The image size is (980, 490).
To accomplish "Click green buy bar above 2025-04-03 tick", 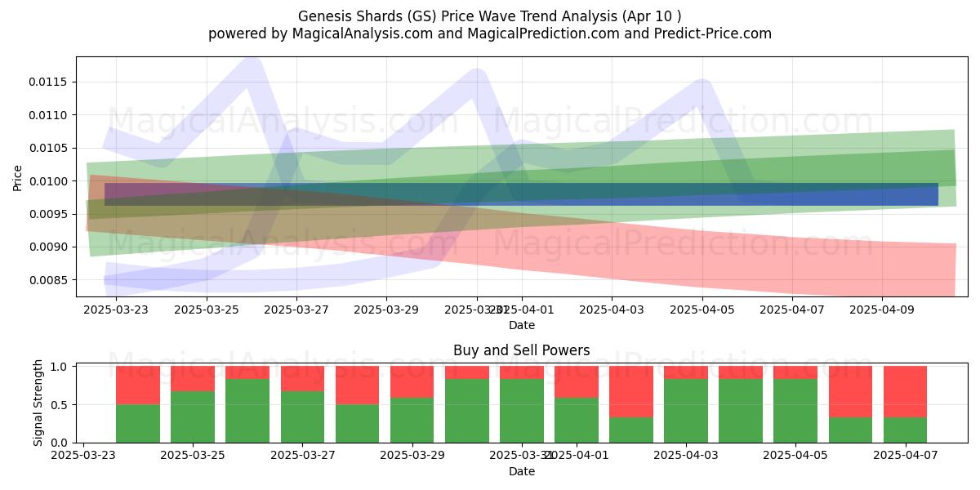I will click(686, 411).
